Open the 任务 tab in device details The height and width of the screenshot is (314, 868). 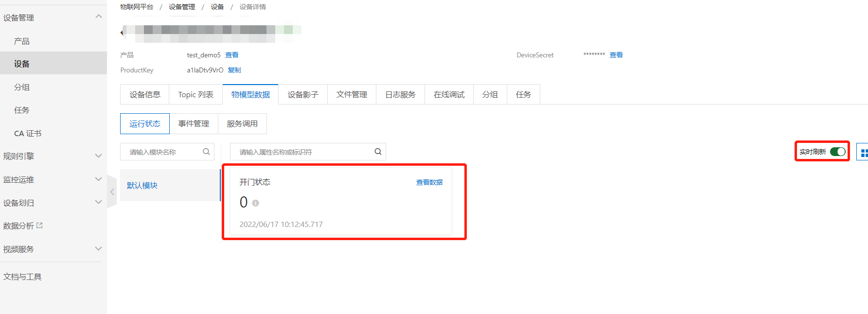[x=523, y=94]
